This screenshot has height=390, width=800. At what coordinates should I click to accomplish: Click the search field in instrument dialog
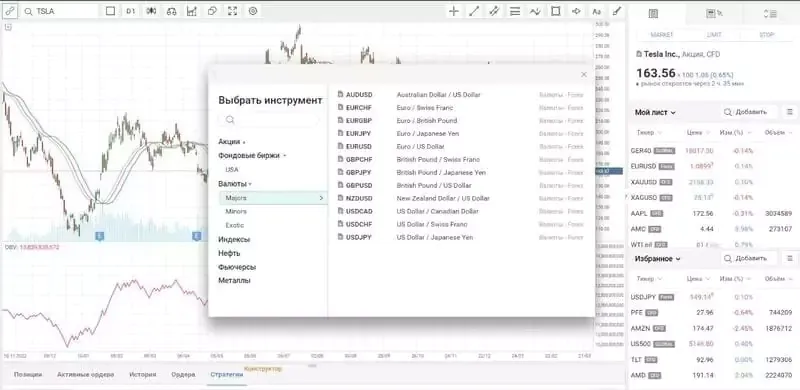click(x=269, y=119)
